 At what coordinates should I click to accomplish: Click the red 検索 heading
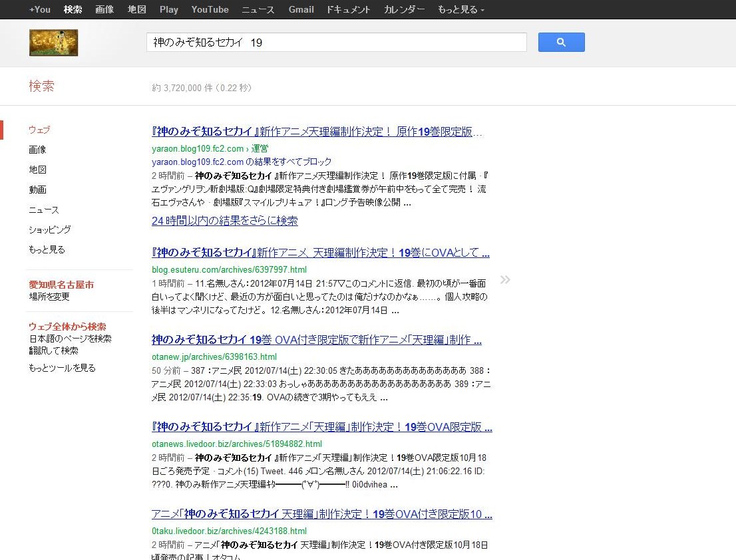(x=41, y=86)
